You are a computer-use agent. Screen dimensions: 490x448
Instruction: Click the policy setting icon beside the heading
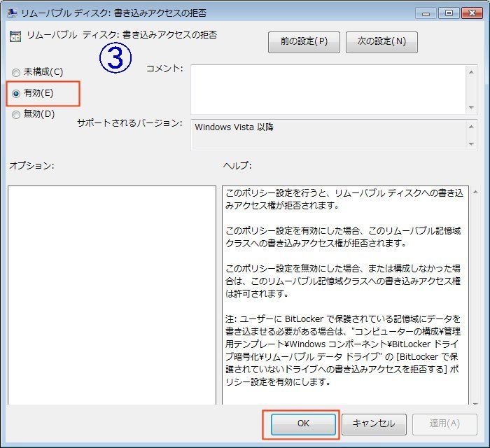click(15, 36)
